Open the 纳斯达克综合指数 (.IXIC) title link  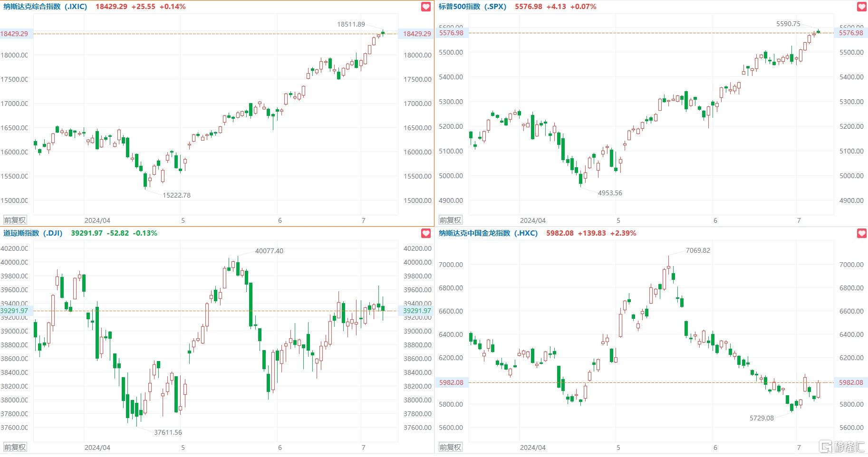(x=45, y=7)
